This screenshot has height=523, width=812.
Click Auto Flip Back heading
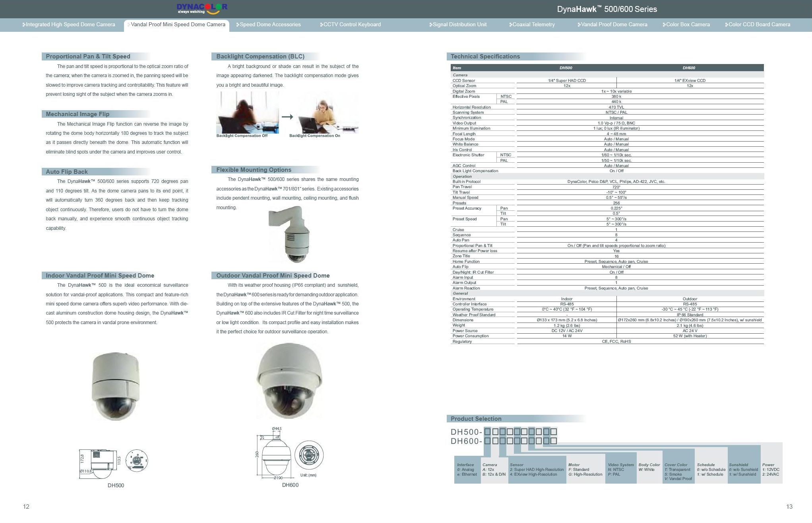click(67, 172)
